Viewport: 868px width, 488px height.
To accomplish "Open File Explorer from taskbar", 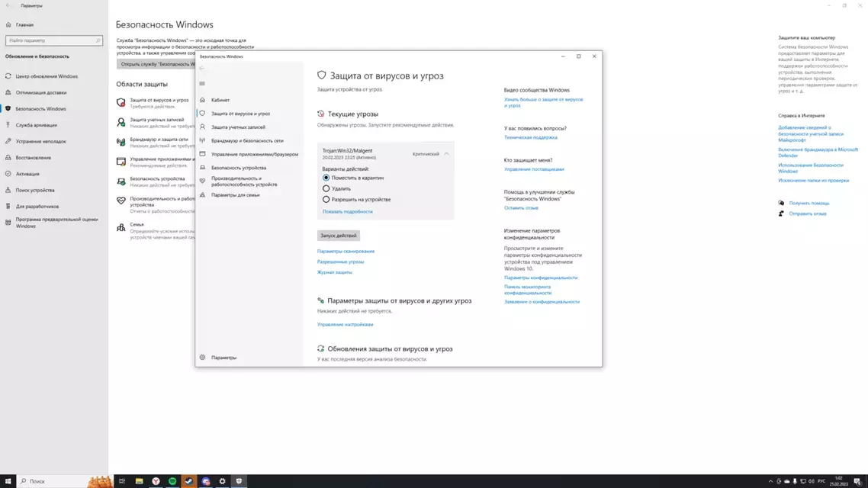I will click(x=139, y=481).
